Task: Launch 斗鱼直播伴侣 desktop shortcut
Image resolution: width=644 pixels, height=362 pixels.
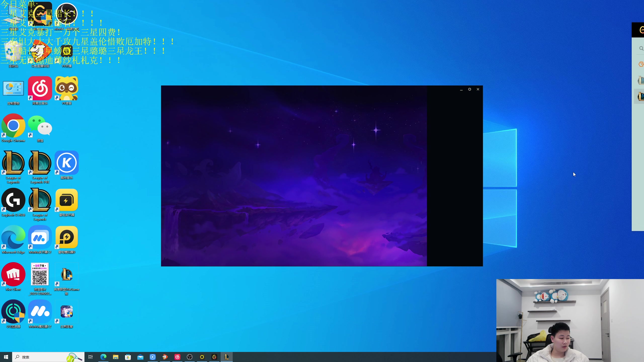Action: tap(40, 54)
